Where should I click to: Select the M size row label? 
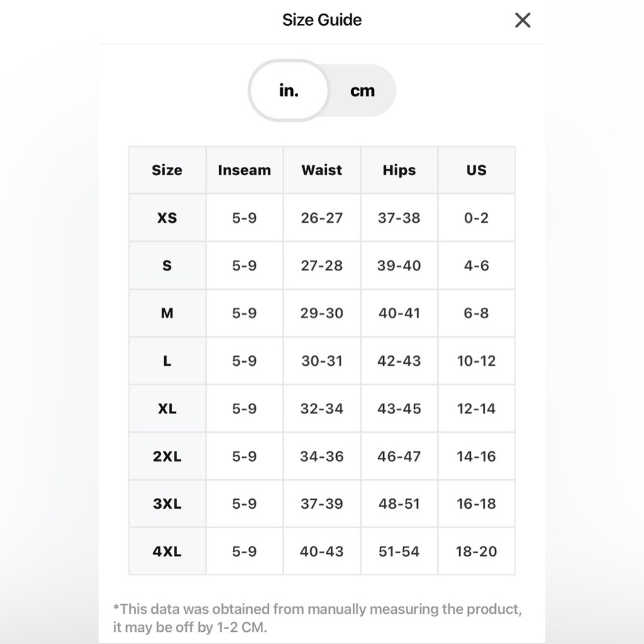pyautogui.click(x=167, y=313)
